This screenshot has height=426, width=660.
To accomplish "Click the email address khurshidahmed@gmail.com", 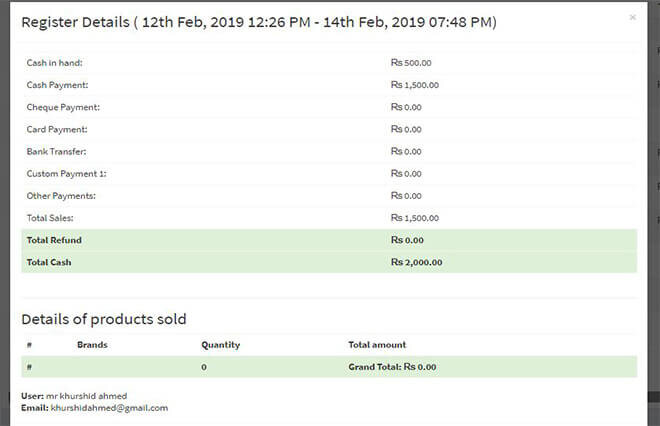I will coord(109,408).
